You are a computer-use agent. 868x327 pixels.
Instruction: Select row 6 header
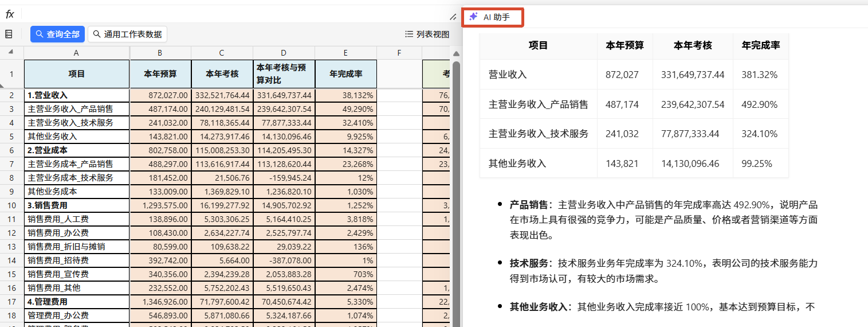coord(11,150)
